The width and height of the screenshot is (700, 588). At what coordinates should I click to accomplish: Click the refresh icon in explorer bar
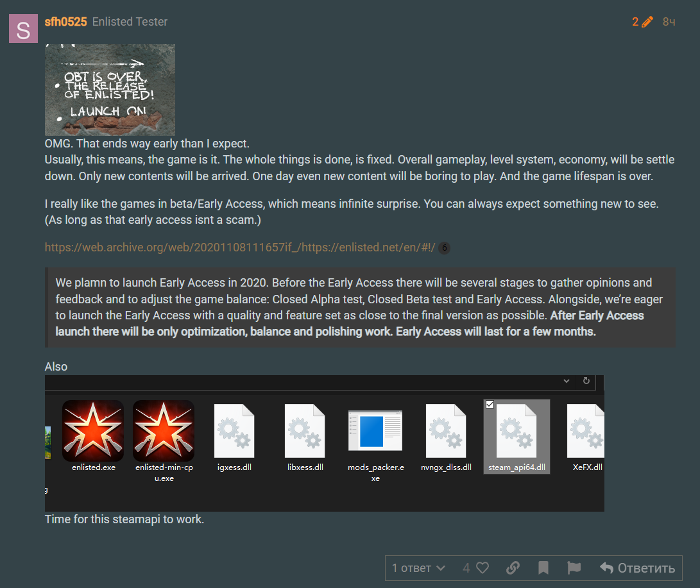[586, 381]
